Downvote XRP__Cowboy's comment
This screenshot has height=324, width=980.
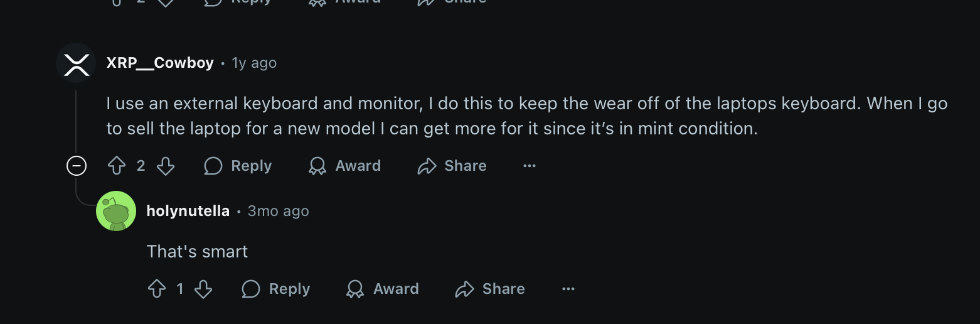pos(165,166)
